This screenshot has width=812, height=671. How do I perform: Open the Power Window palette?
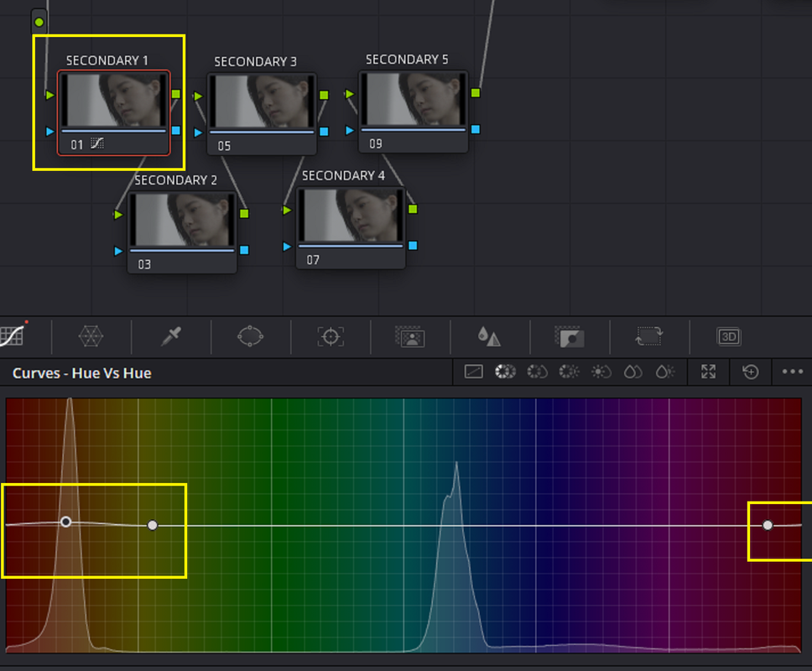coord(250,336)
